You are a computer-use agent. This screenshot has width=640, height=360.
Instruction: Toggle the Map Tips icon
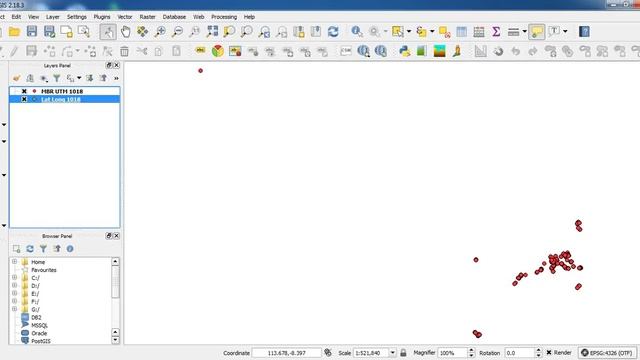coord(536,32)
